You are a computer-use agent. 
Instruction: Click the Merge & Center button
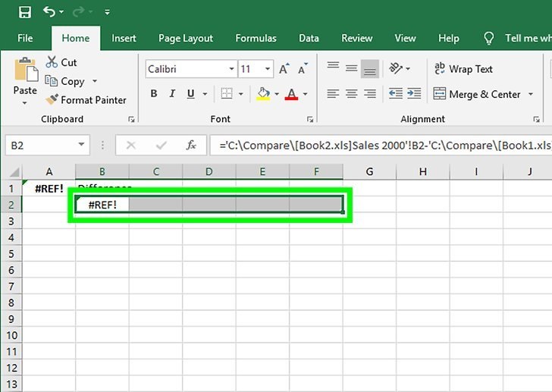[x=477, y=94]
